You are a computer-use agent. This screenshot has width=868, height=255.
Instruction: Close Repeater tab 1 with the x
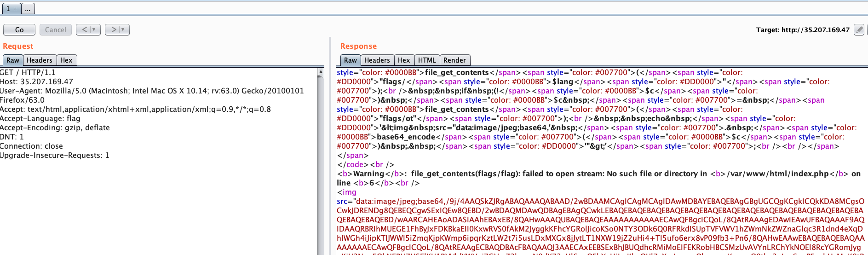click(x=15, y=9)
